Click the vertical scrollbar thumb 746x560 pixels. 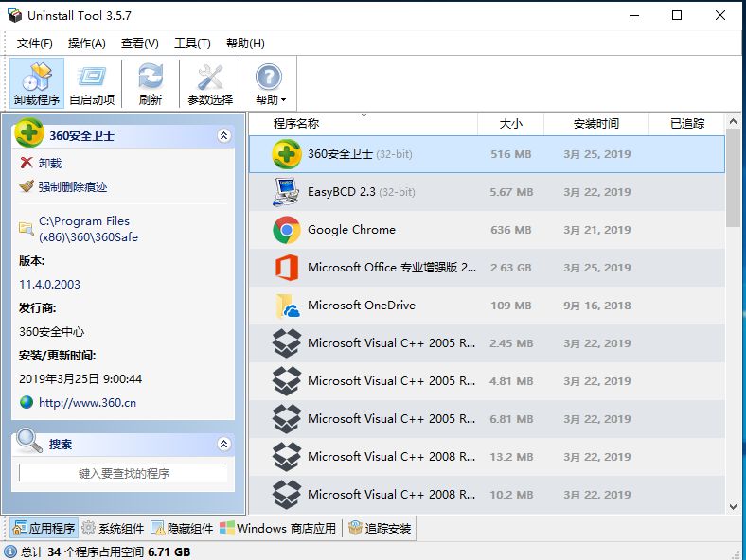click(x=733, y=177)
